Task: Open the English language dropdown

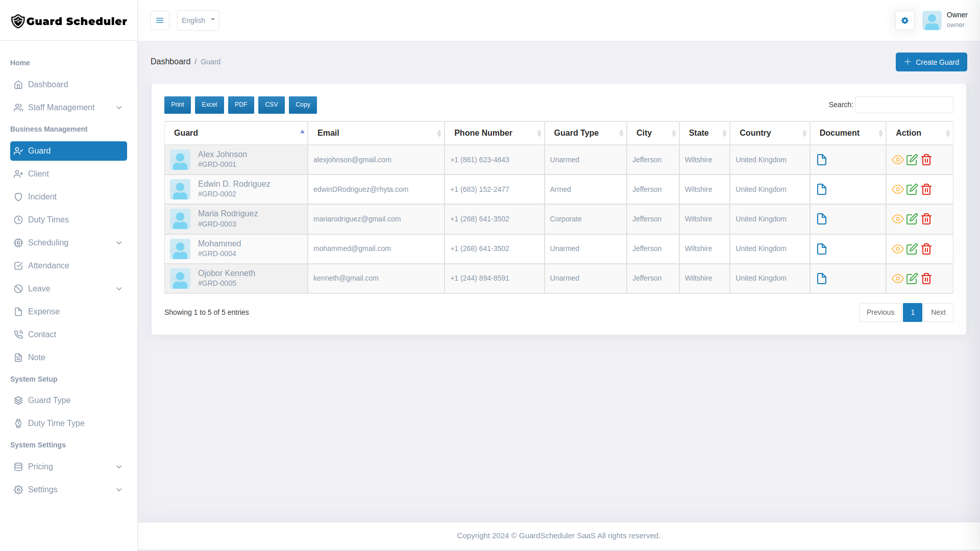Action: coord(198,20)
